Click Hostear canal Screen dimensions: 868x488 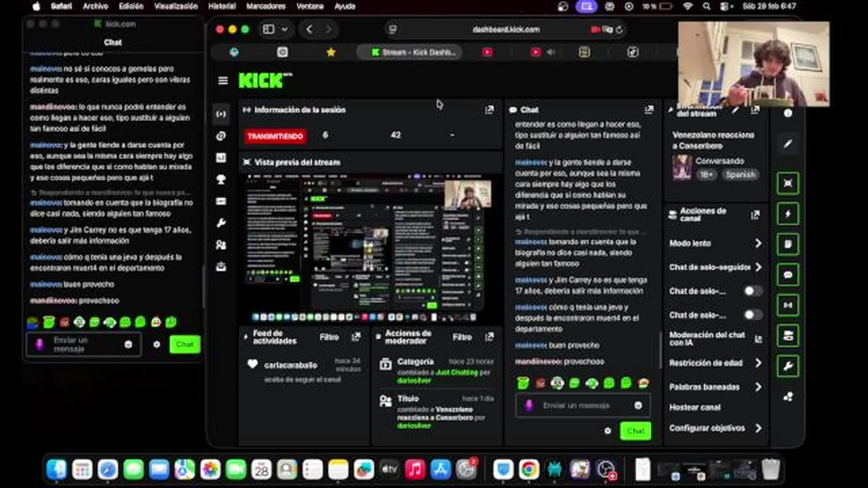point(694,407)
